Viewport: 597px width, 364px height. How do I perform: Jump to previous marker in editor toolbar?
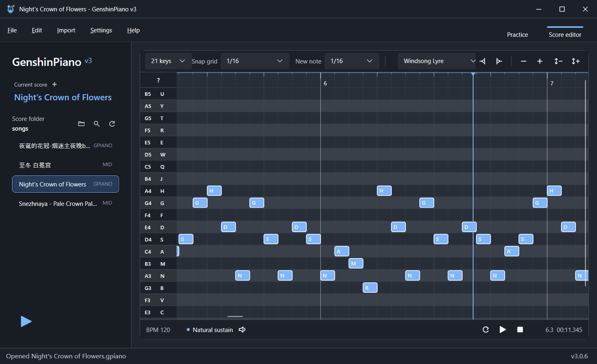[x=482, y=61]
